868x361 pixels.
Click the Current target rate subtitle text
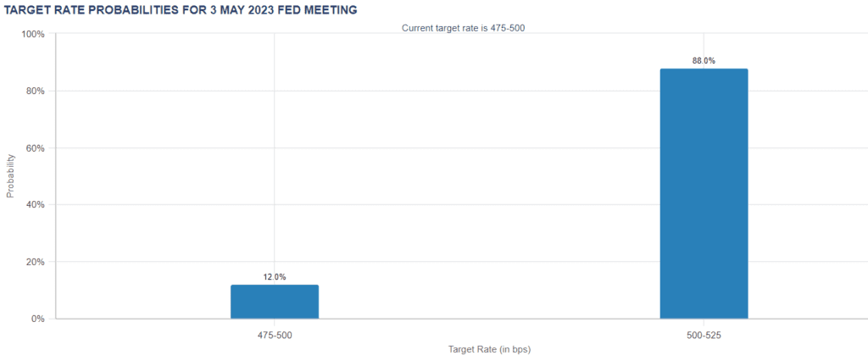pos(463,28)
